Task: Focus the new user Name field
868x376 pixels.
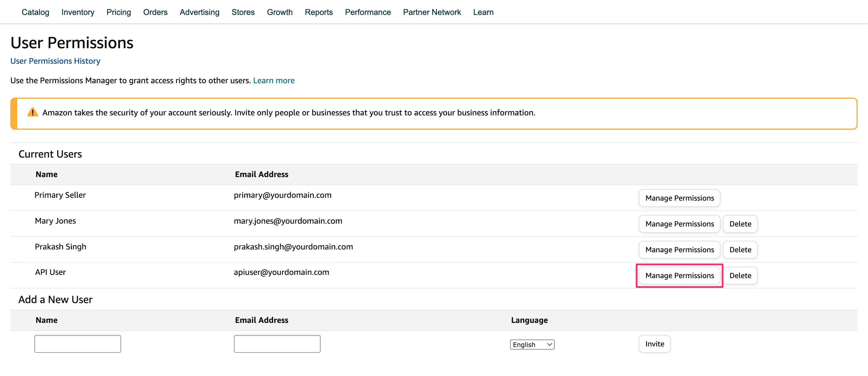Action: coord(77,344)
